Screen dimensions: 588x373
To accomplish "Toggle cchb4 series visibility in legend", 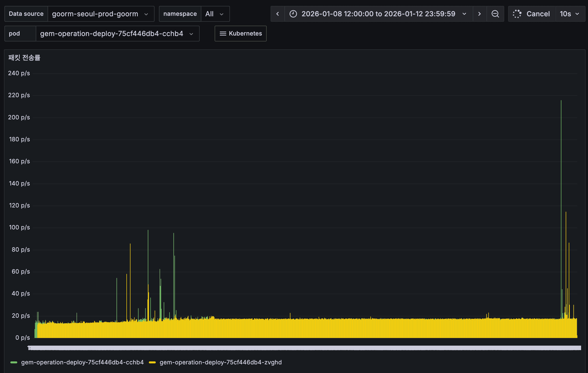I will 82,362.
